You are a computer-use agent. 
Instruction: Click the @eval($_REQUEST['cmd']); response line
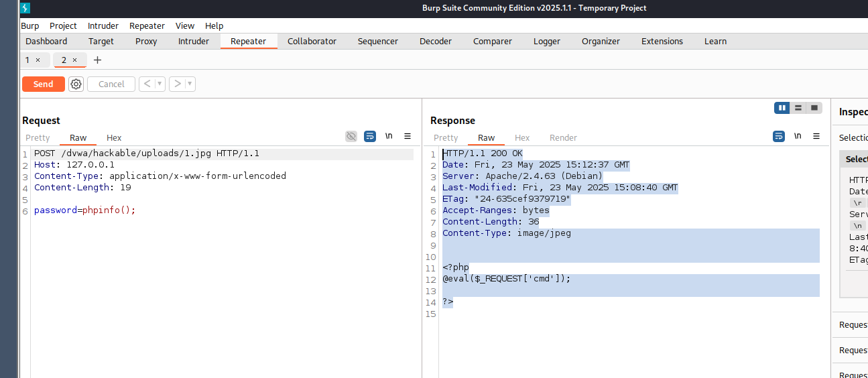click(x=507, y=279)
